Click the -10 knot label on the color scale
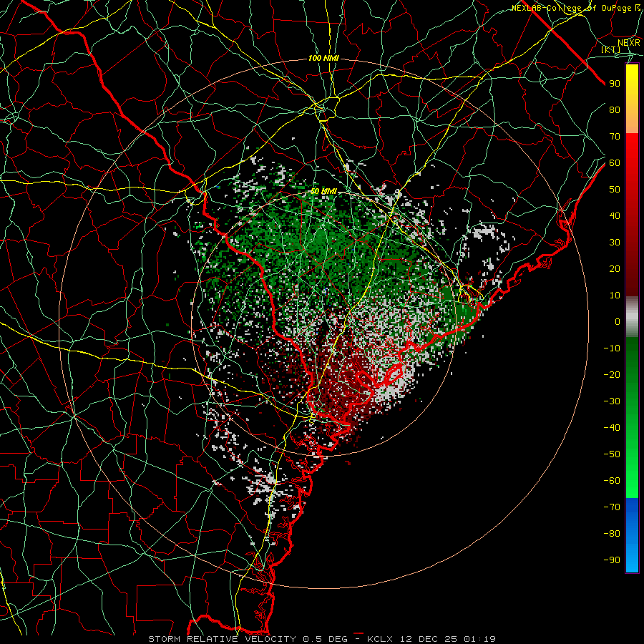 point(612,348)
